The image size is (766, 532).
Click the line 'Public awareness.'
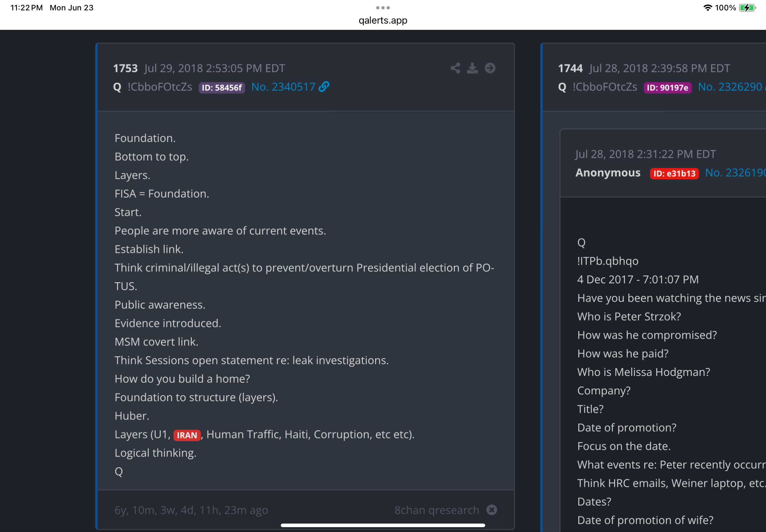tap(160, 305)
